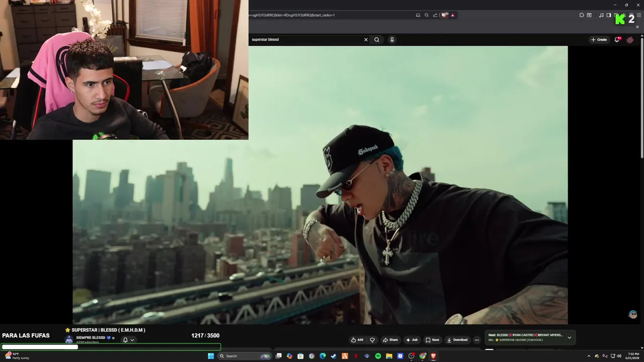Open File Explorer from the taskbar
This screenshot has width=644, height=362.
point(389,356)
